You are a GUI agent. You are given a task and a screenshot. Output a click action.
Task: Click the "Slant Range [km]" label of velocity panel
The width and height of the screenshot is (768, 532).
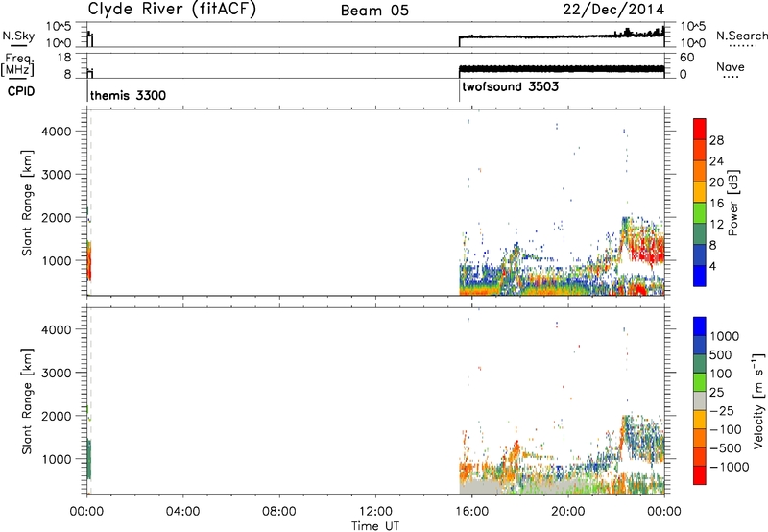pos(27,401)
